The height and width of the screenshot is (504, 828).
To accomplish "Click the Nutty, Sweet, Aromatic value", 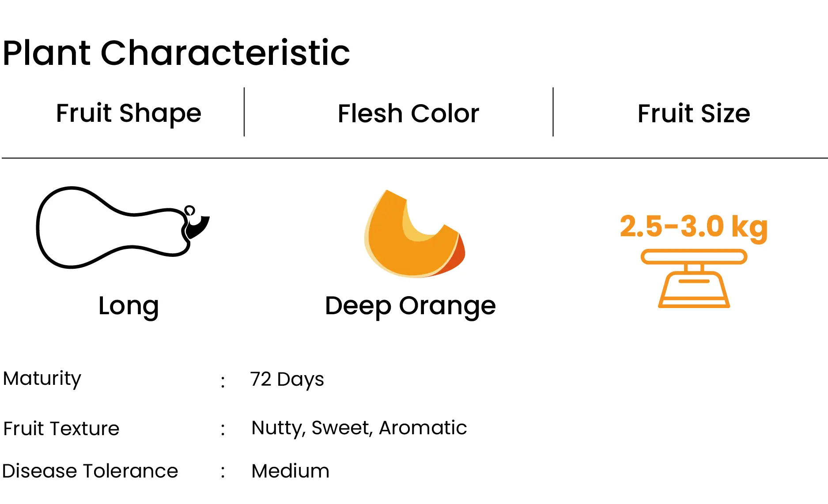I will 359,428.
